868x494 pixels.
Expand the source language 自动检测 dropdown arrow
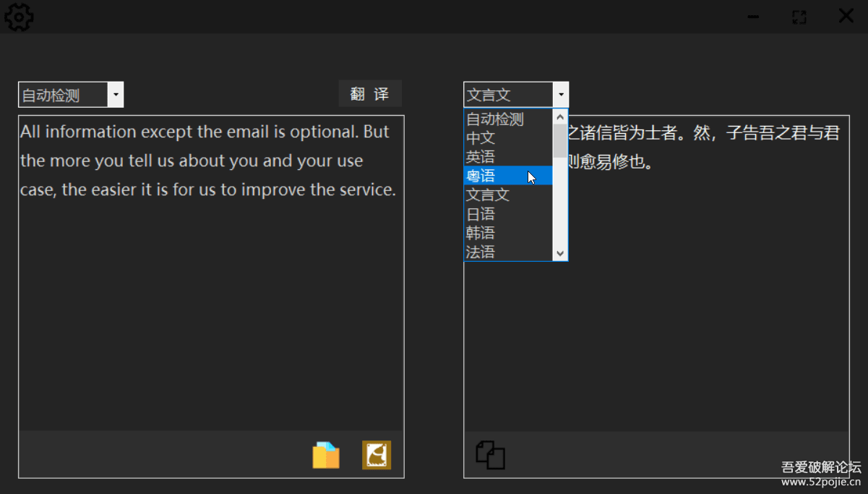[x=116, y=95]
